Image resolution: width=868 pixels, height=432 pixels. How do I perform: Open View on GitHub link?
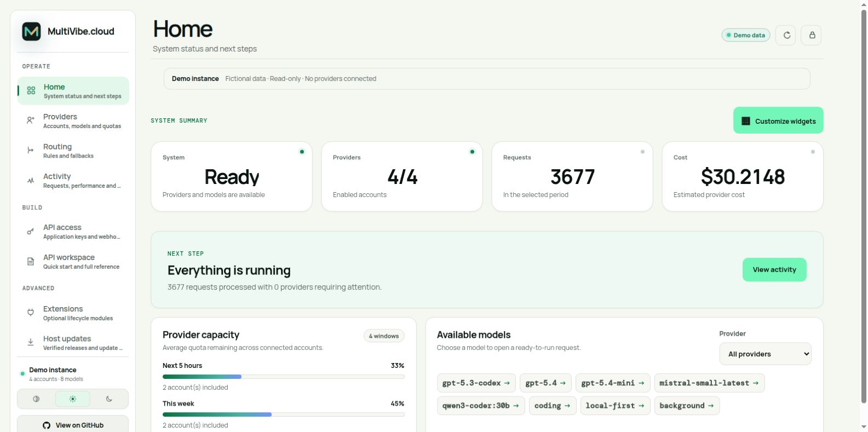pyautogui.click(x=73, y=425)
